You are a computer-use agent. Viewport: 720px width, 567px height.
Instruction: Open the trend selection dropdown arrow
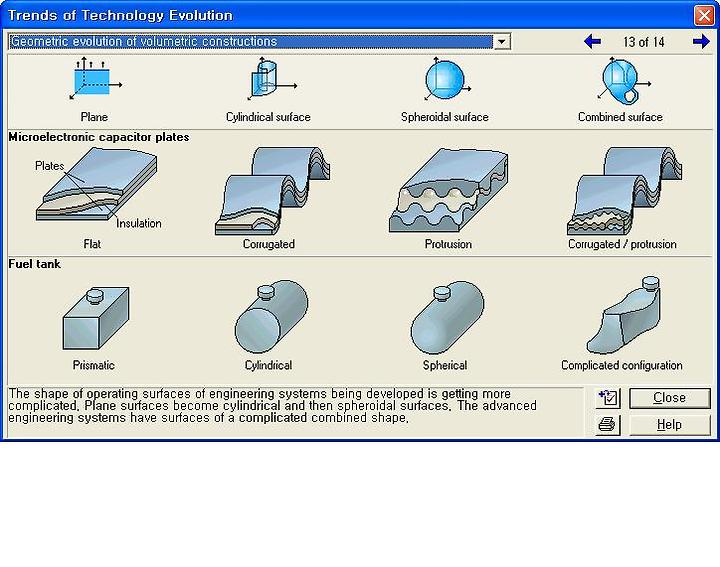coord(501,42)
